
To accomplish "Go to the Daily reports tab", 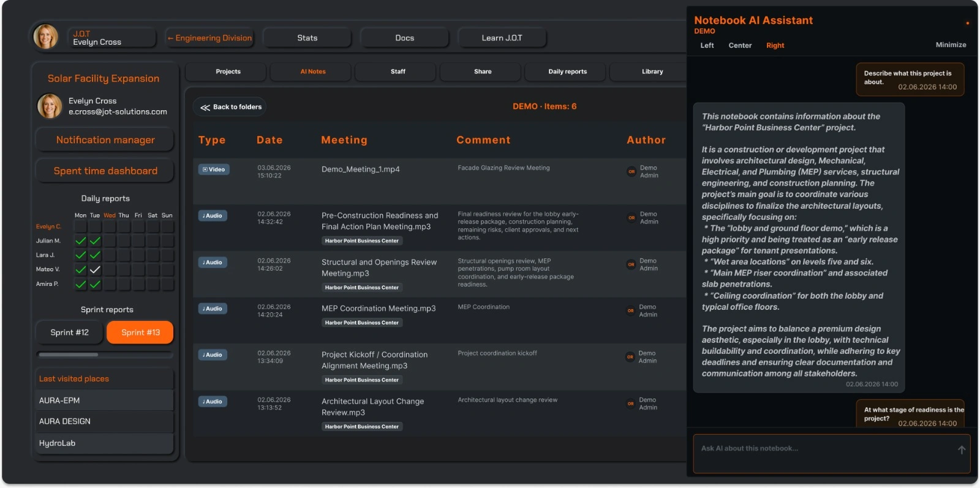I will click(x=567, y=72).
